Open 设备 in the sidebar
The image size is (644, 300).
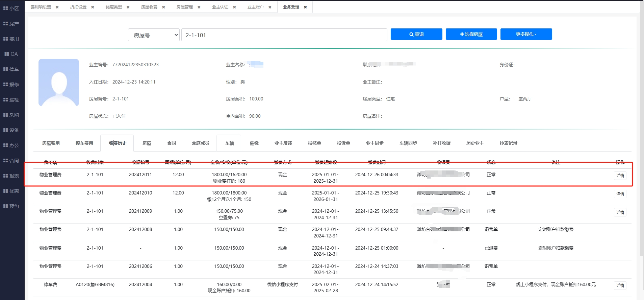pos(11,130)
